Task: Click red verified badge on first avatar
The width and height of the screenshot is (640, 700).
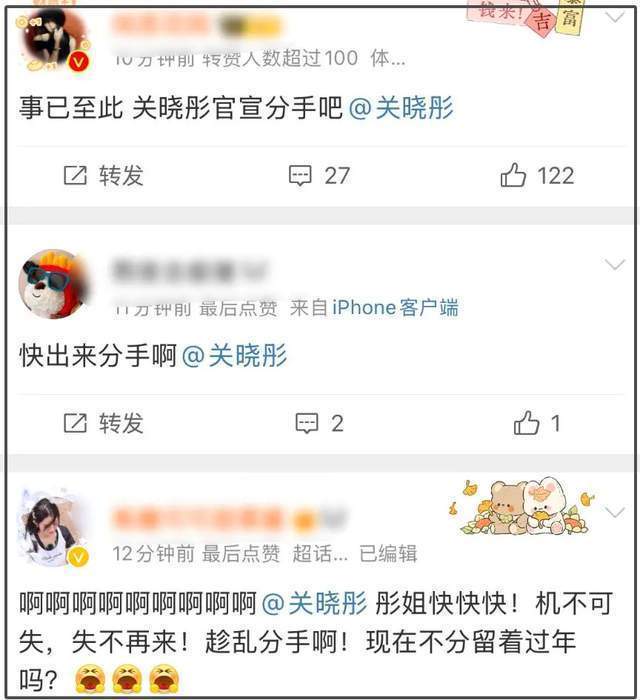Action: (79, 62)
